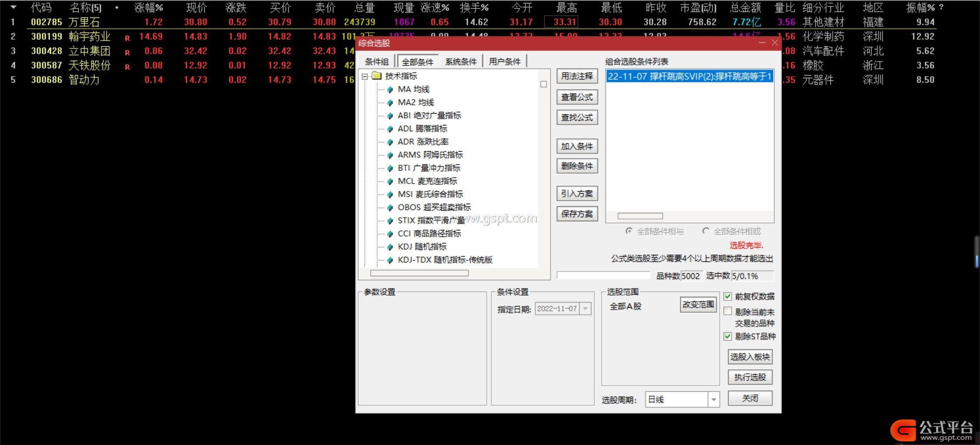The width and height of the screenshot is (980, 445).
Task: Click the CCI 商品路径指标 icon
Action: click(390, 234)
